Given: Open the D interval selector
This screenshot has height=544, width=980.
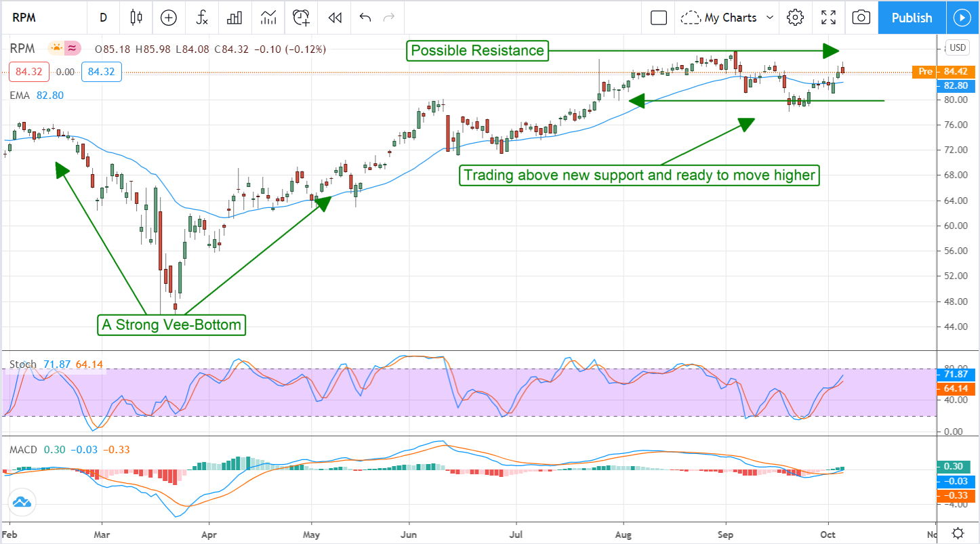Looking at the screenshot, I should click(x=103, y=18).
